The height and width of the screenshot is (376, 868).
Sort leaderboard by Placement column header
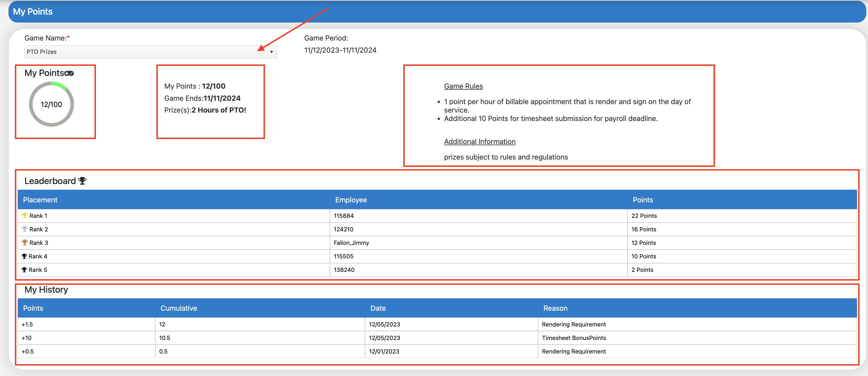(x=40, y=200)
